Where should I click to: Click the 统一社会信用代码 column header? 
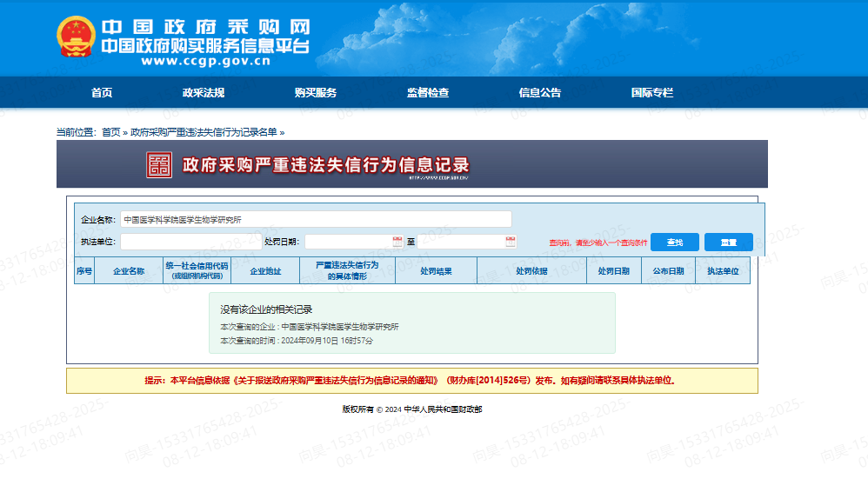(197, 270)
